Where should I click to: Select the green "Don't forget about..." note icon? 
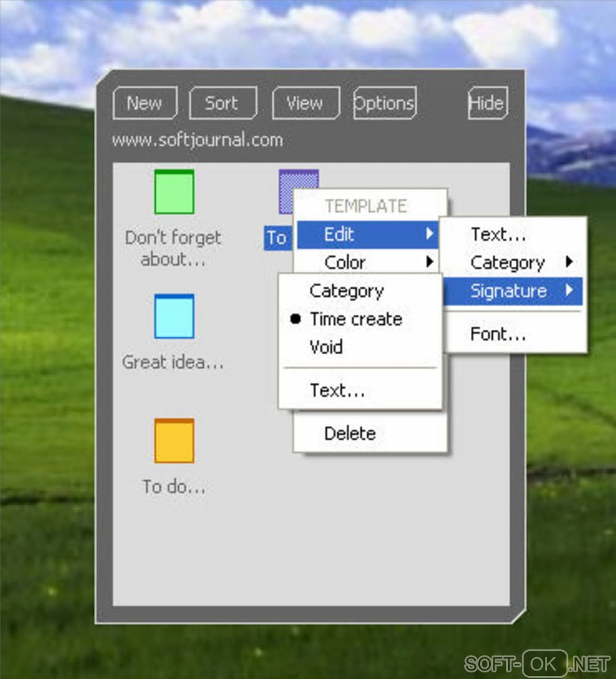point(174,191)
